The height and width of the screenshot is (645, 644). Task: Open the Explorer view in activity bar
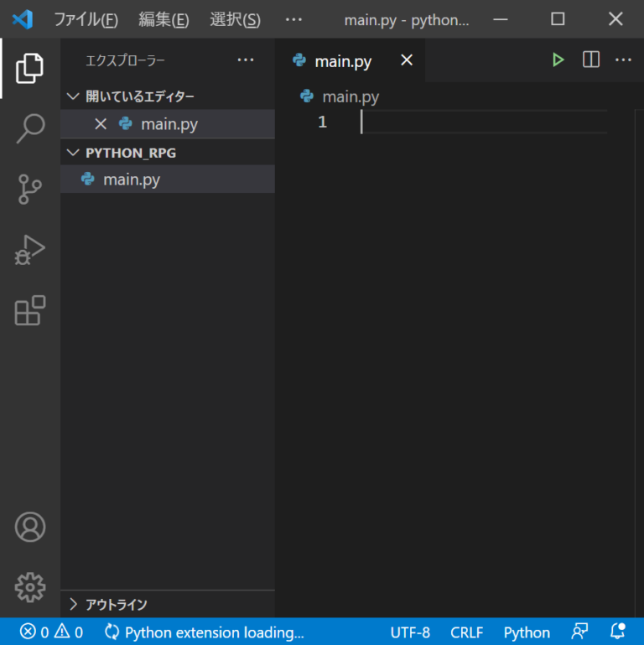coord(30,68)
